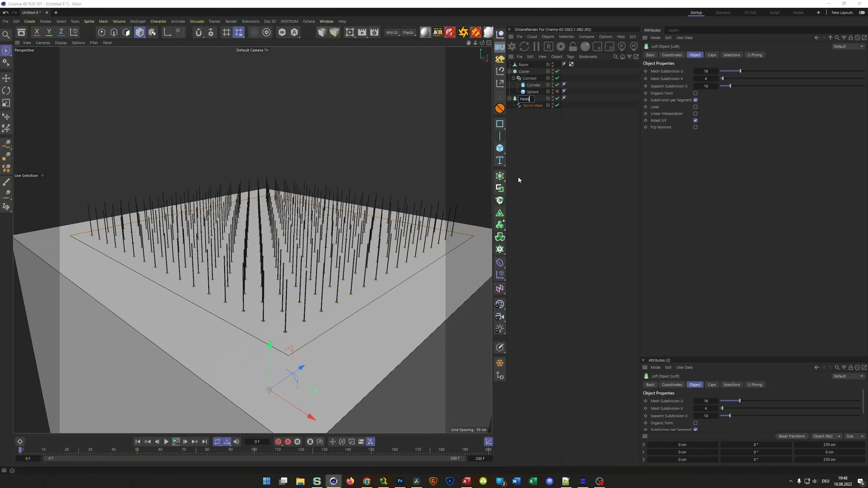Screen dimensions: 868x488
Task: Enable magnet snapping in the top toolbar
Action: (199, 32)
